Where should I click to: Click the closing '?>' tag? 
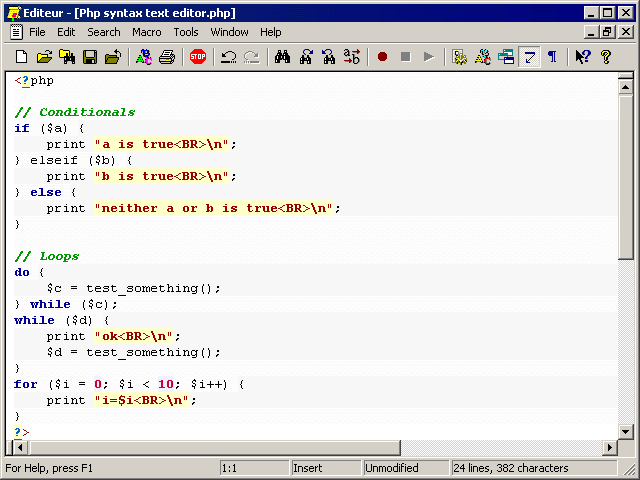(22, 432)
